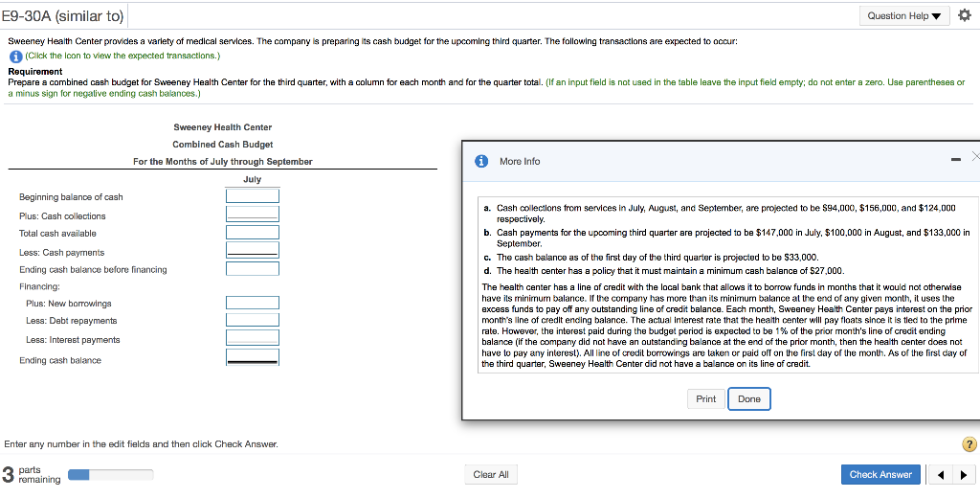
Task: Click the Requirement heading text
Action: pos(35,71)
